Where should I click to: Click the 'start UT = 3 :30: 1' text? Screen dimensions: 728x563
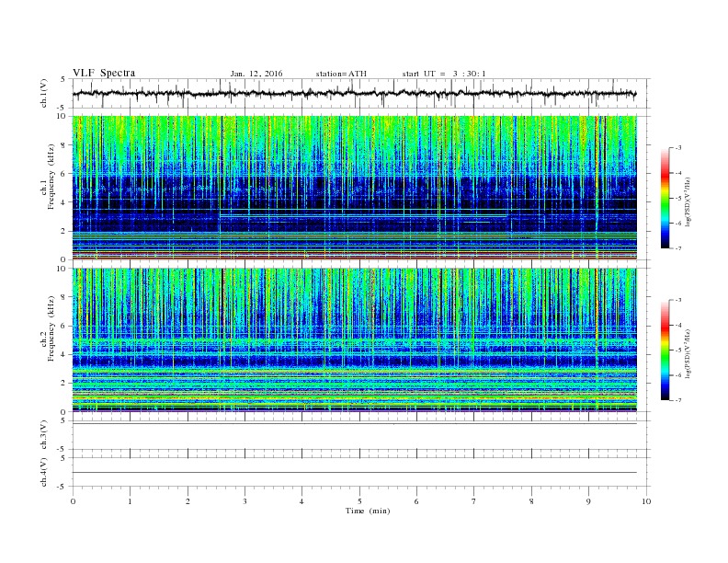click(444, 74)
